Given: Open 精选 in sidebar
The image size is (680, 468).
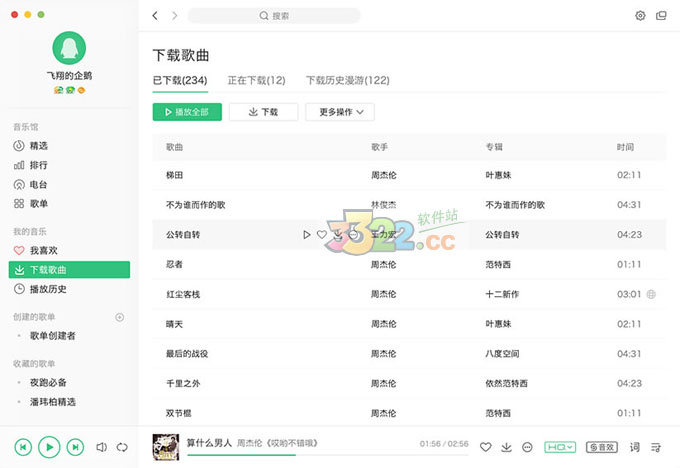Looking at the screenshot, I should click(30, 146).
